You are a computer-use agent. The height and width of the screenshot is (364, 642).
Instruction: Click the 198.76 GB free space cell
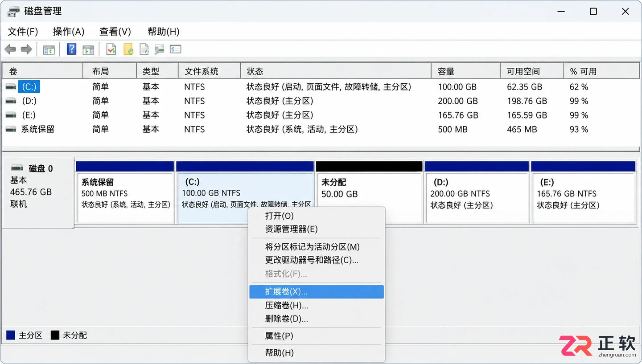point(527,101)
